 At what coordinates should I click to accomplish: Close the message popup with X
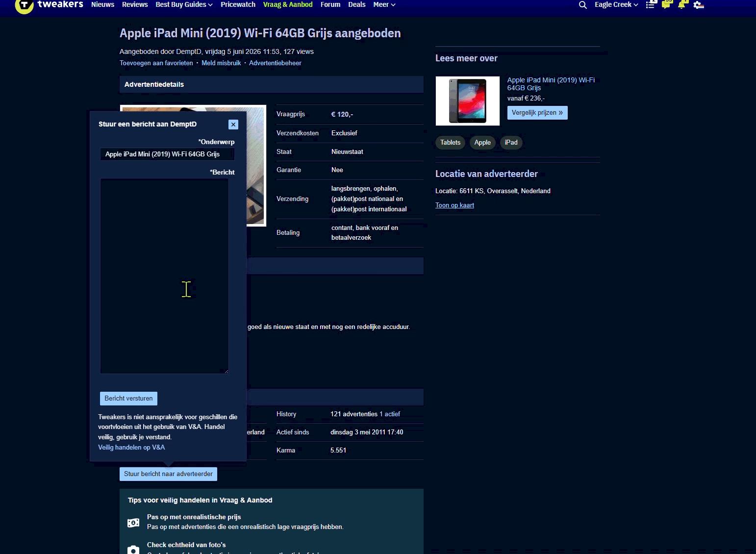233,125
